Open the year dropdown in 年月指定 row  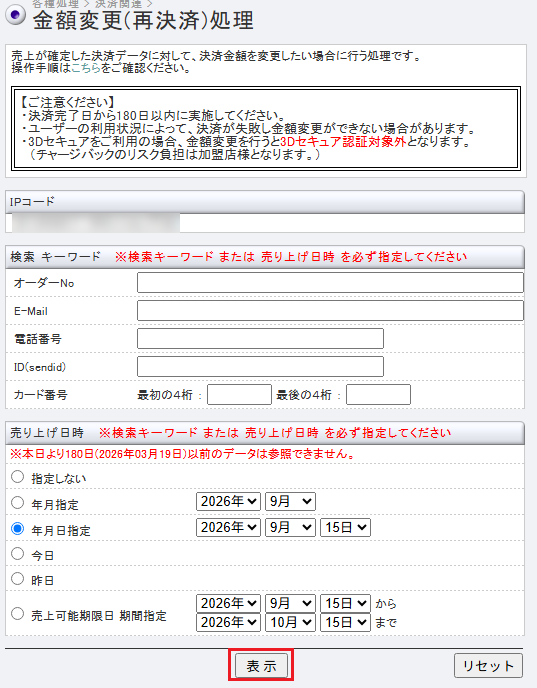click(229, 502)
